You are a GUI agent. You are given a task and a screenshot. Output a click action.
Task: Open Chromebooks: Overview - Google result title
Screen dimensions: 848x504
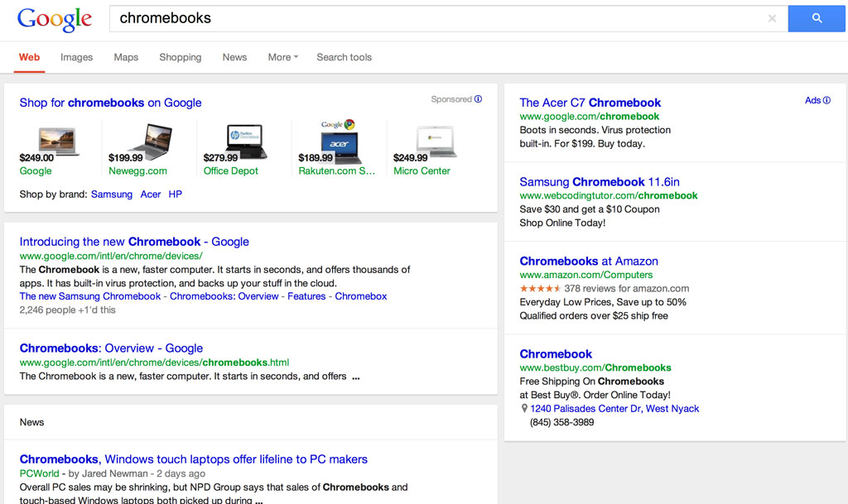coord(111,348)
